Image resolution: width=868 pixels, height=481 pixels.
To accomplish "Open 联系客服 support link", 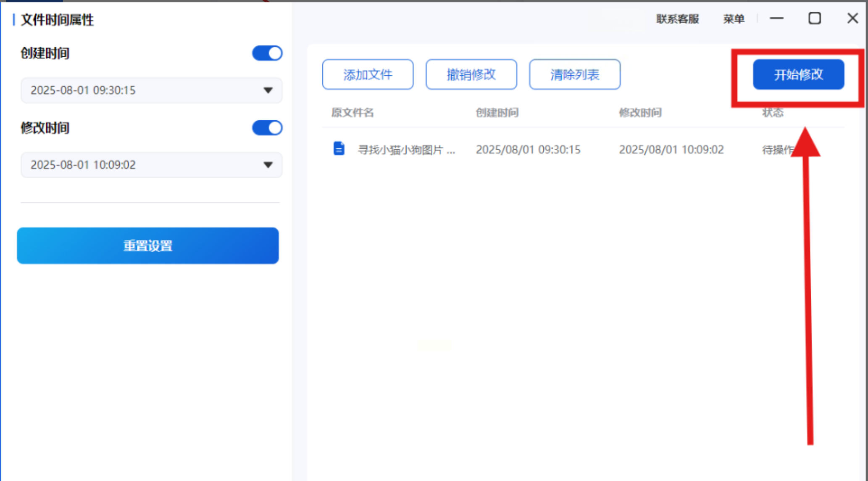I will click(x=677, y=19).
